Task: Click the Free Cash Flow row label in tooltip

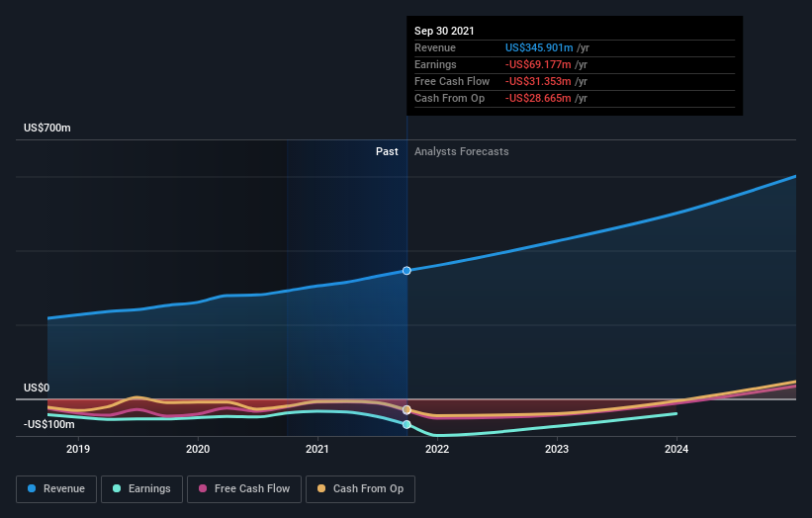Action: click(452, 81)
